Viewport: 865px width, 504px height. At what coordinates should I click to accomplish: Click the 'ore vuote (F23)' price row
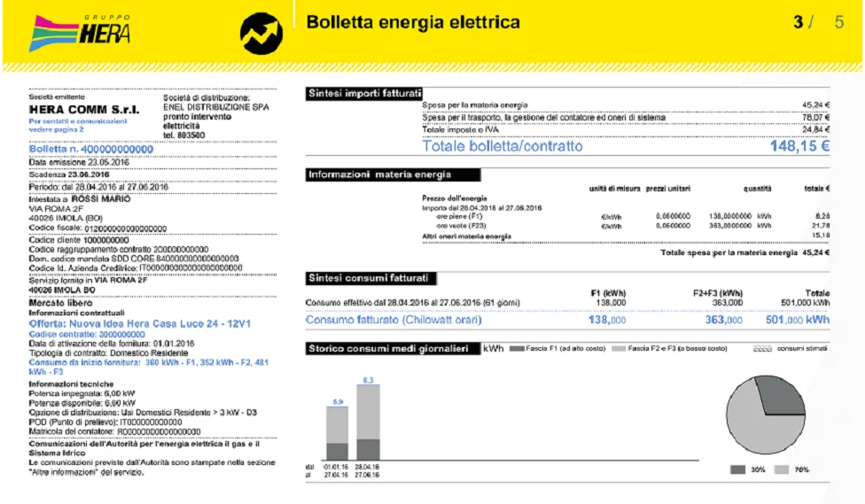(632, 226)
